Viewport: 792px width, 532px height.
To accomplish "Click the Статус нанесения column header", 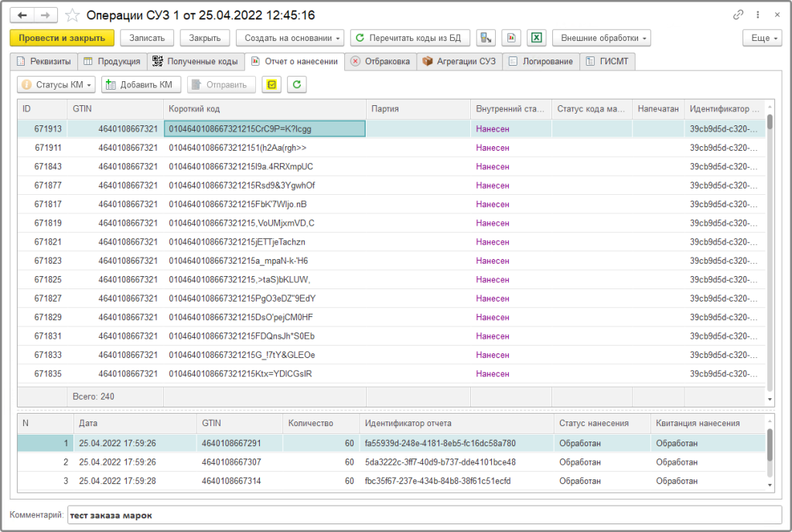I will (602, 423).
